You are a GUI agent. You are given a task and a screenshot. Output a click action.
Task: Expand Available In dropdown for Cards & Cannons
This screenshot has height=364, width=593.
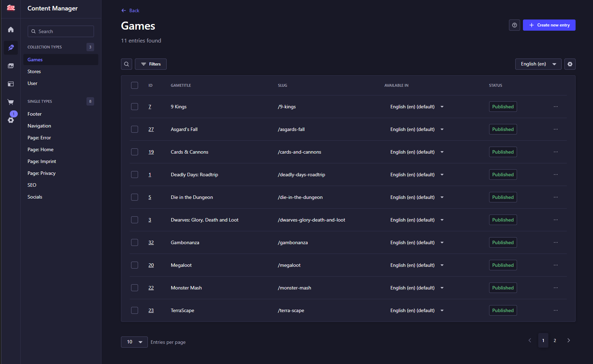[442, 152]
